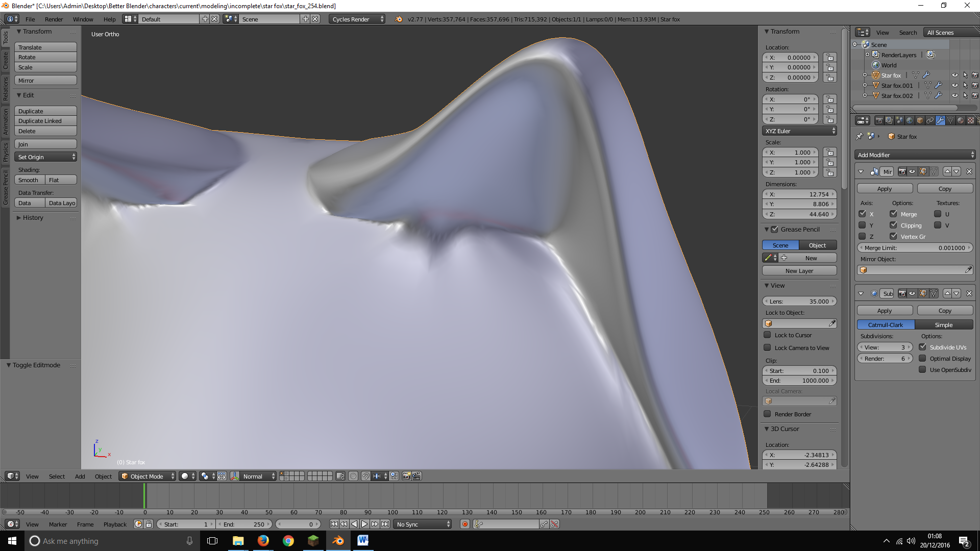Click the Duplicate Linked button
The height and width of the screenshot is (551, 980).
pyautogui.click(x=45, y=120)
